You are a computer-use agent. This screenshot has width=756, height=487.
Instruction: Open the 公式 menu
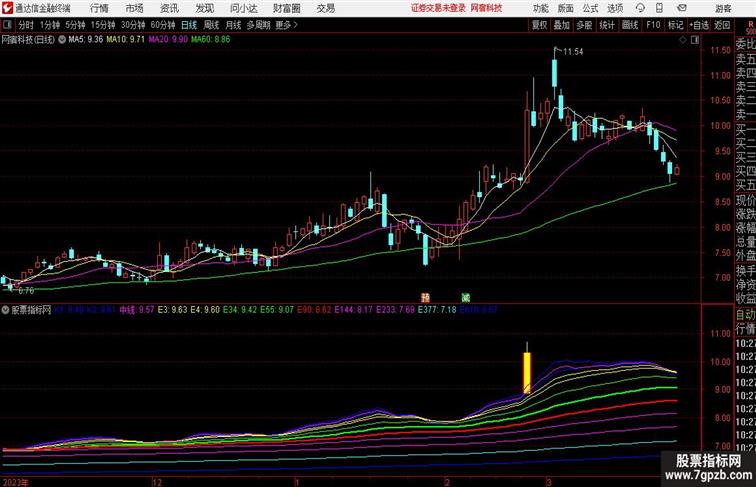coord(590,8)
